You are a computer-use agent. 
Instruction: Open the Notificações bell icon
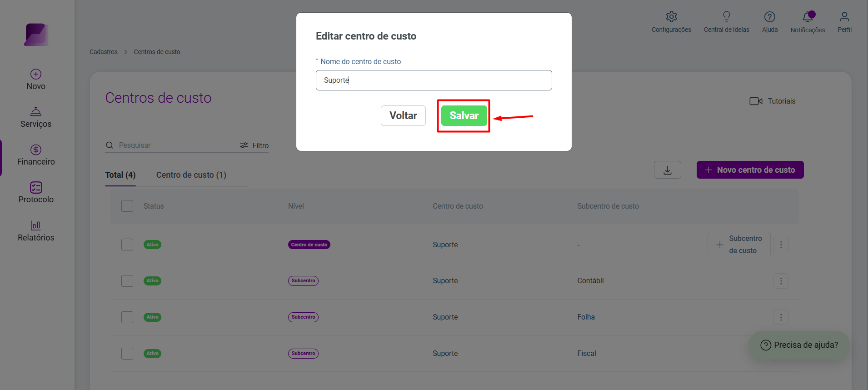coord(808,17)
